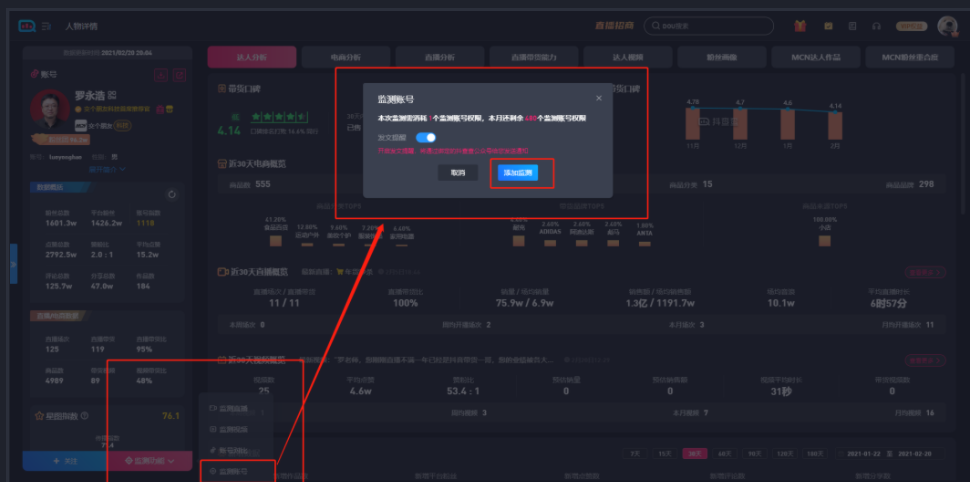Open user avatar in top right corner
Image resolution: width=970 pixels, height=482 pixels.
947,26
